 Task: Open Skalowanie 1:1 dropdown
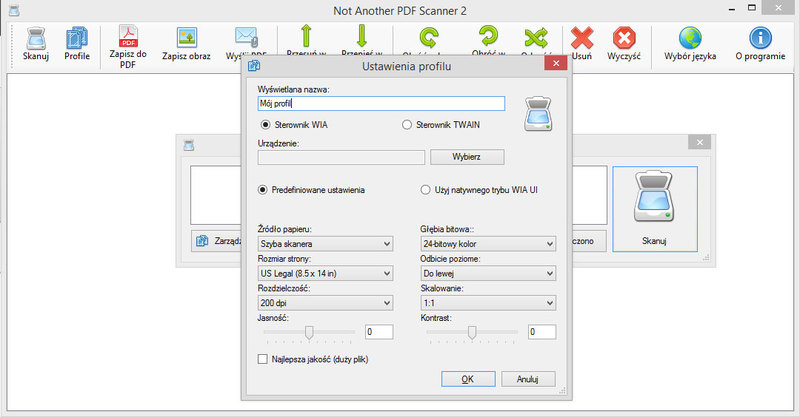[488, 303]
